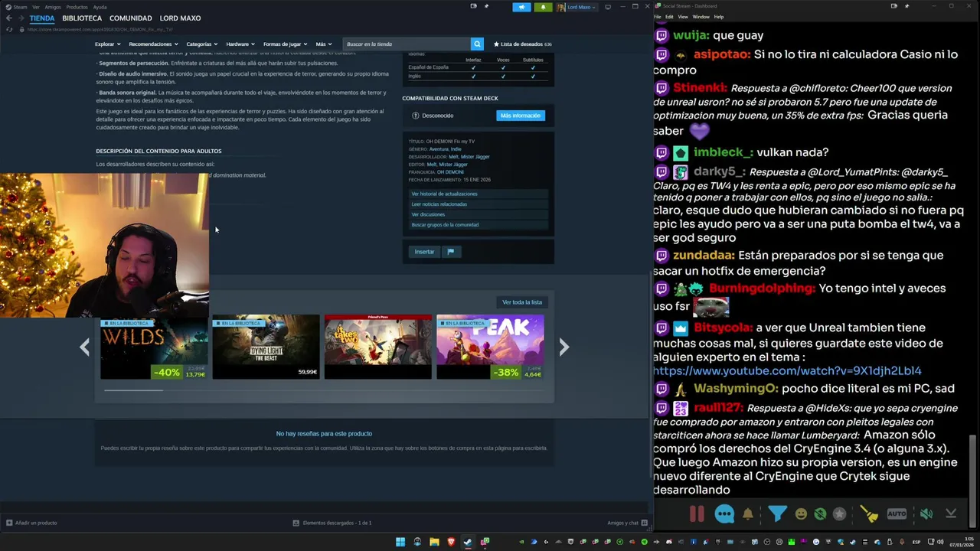Open Ver discusiones link
Viewport: 980px width, 551px height.
tap(479, 214)
